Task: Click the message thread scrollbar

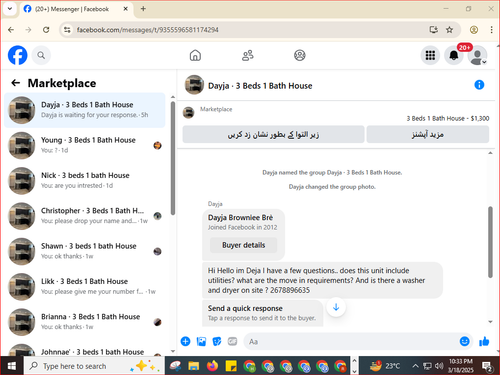Action: point(490,242)
